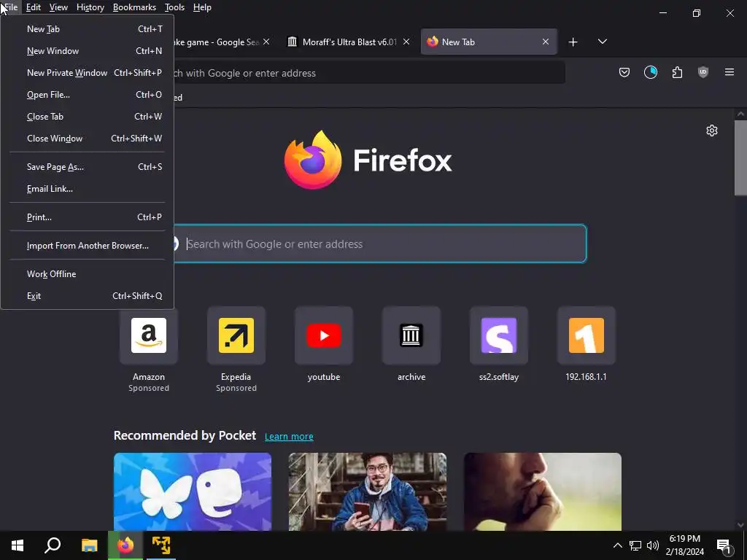Image resolution: width=747 pixels, height=560 pixels.
Task: Select Close Tab in File menu
Action: pyautogui.click(x=88, y=117)
